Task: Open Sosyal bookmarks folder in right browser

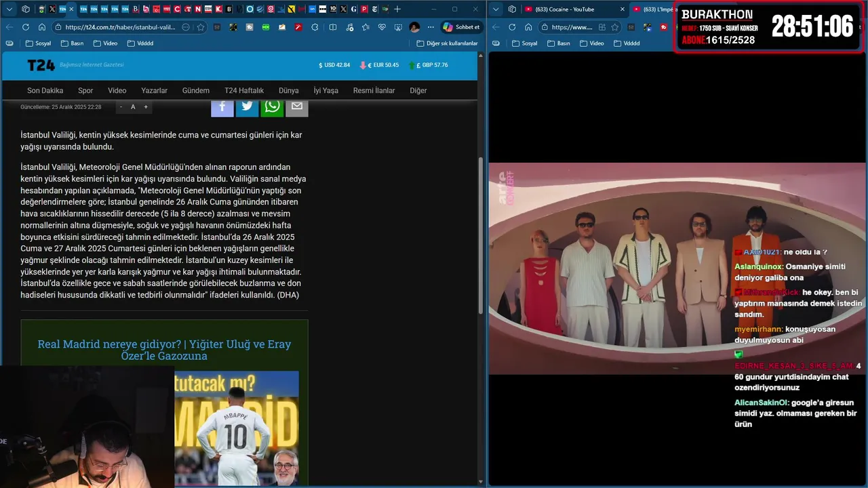Action: pyautogui.click(x=524, y=43)
